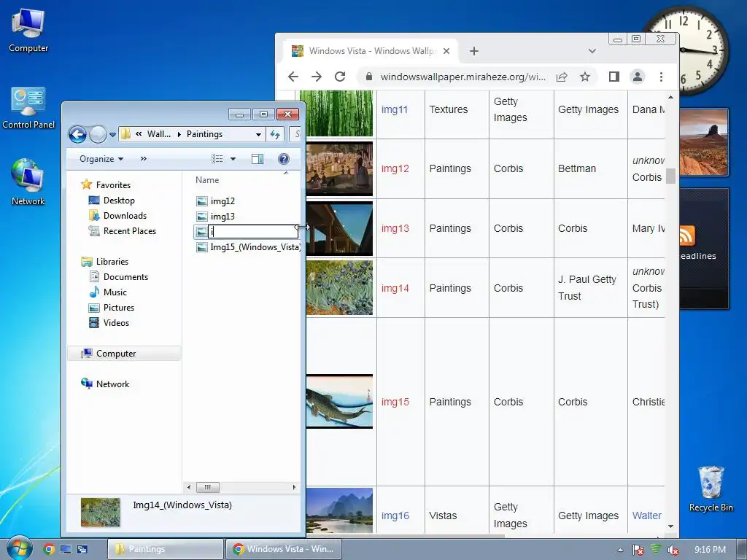This screenshot has height=560, width=747.
Task: Open the img12 link in Chrome
Action: [x=395, y=168]
